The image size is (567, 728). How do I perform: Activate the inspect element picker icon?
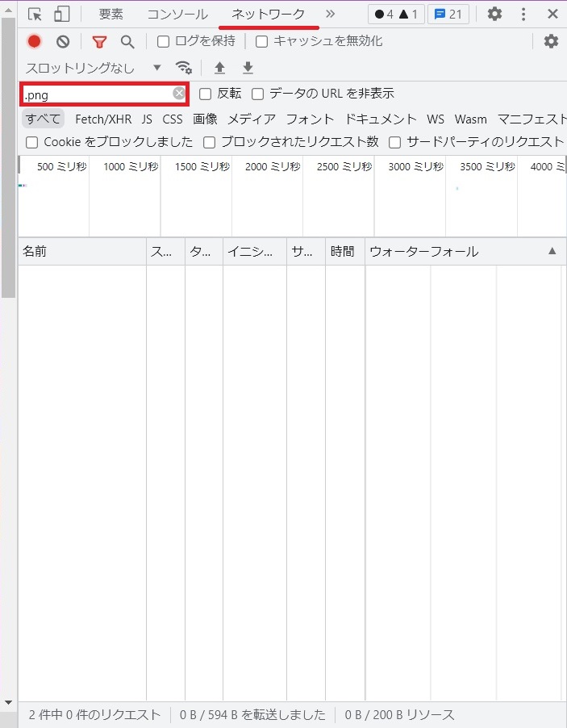click(35, 15)
